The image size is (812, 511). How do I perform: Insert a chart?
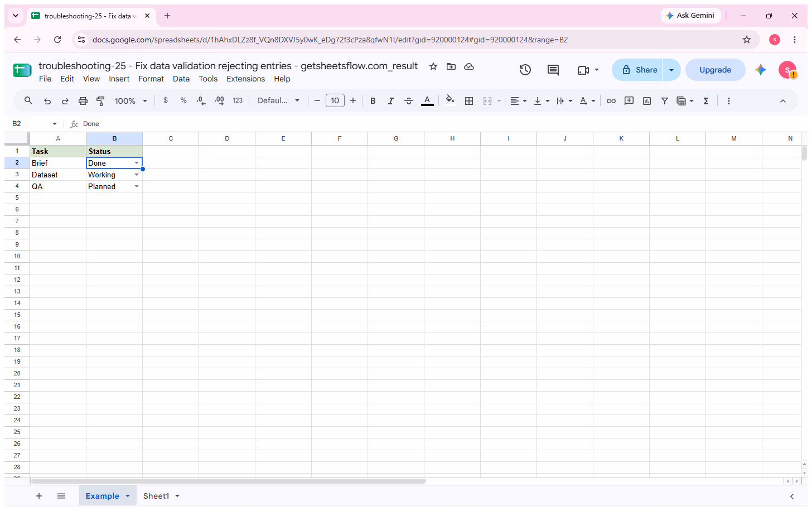(x=647, y=101)
